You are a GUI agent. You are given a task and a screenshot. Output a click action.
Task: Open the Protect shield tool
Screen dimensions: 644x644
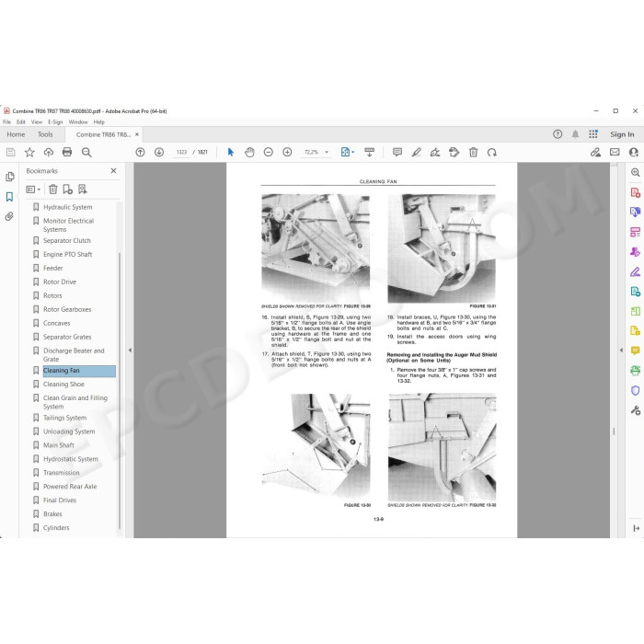coord(635,390)
